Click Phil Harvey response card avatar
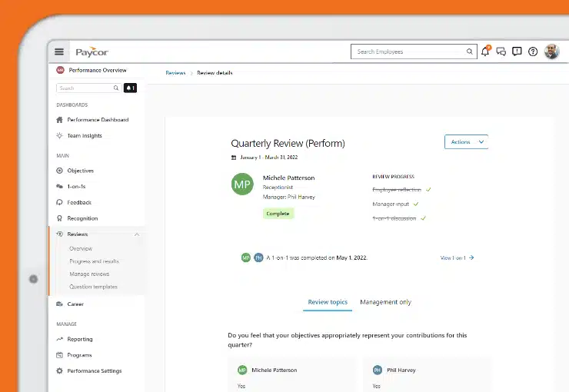 tap(378, 370)
